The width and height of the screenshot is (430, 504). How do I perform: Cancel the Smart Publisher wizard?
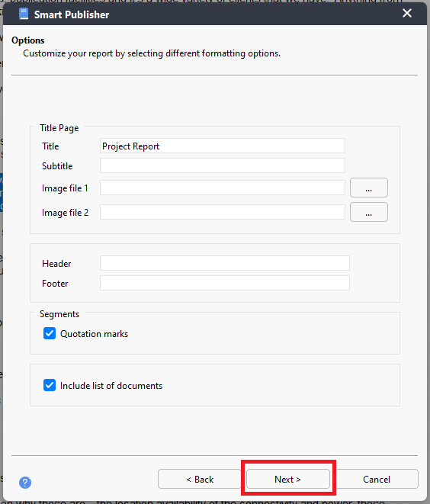(x=377, y=479)
